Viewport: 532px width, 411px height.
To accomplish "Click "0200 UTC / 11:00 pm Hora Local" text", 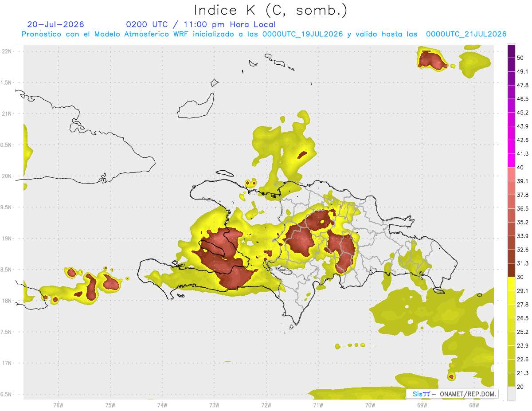I will pos(200,24).
